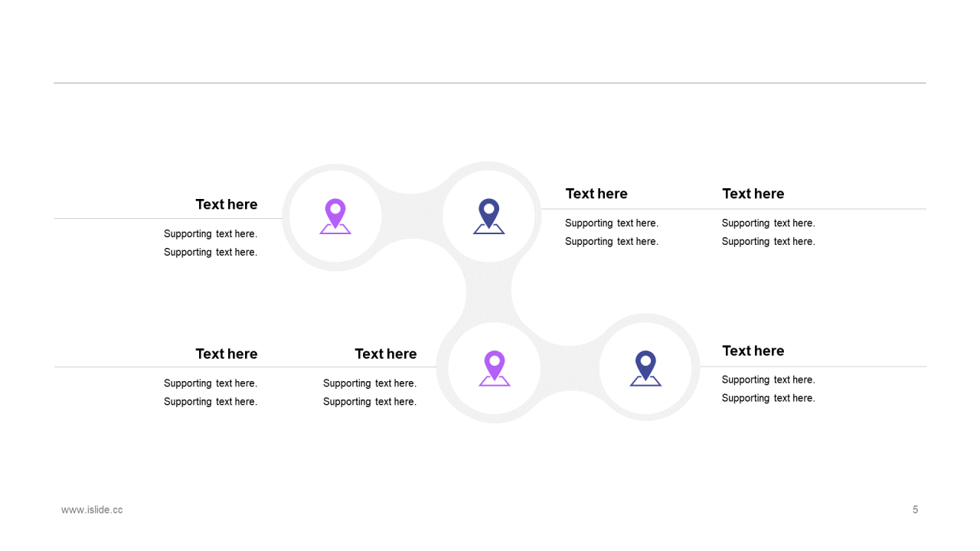The image size is (980, 551).
Task: Select the bottom-right dark blue map pin icon
Action: coord(645,368)
